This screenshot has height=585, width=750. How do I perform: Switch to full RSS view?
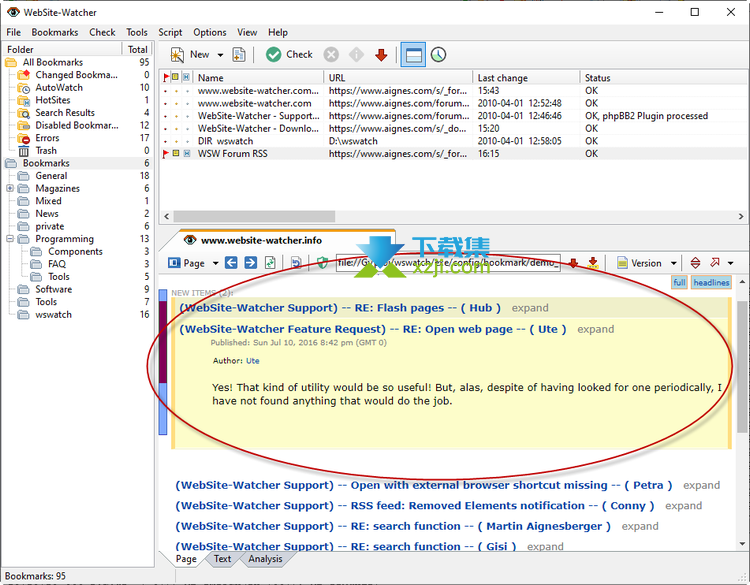click(x=679, y=283)
